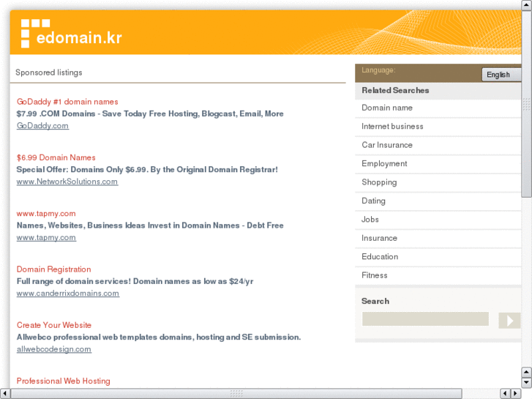532x399 pixels.
Task: Click the Related Searches heading
Action: [x=395, y=90]
